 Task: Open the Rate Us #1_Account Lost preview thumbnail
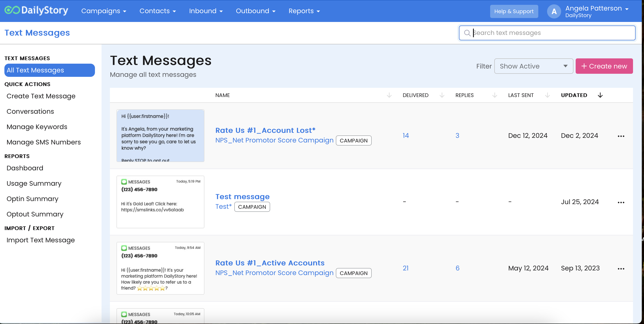pyautogui.click(x=160, y=135)
